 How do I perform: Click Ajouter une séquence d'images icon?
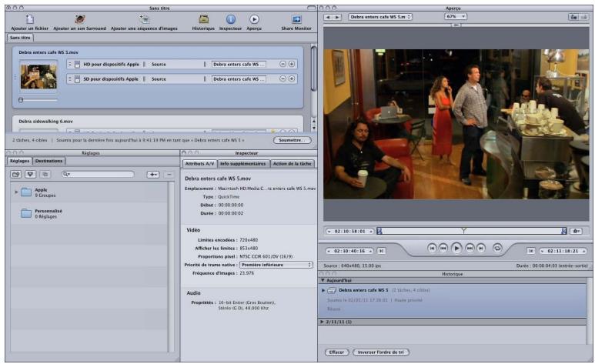click(144, 18)
